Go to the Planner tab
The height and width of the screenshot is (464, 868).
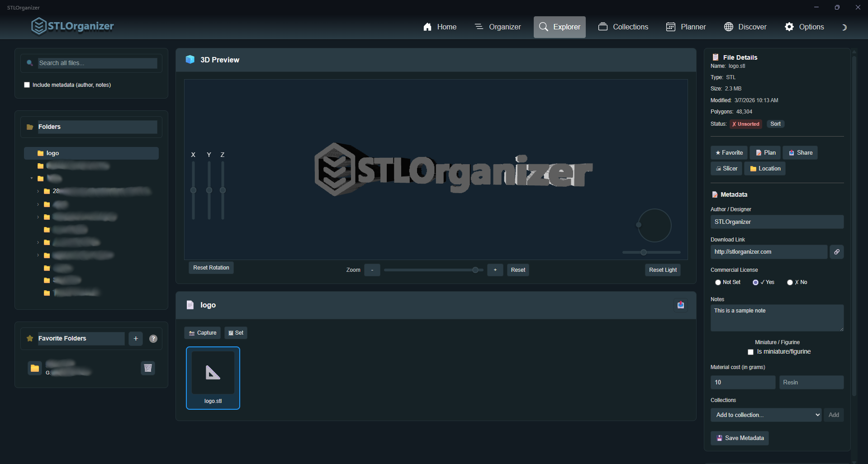point(686,27)
